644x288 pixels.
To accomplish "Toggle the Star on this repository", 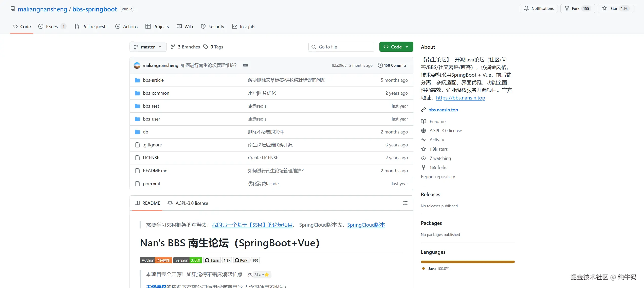I will click(616, 8).
